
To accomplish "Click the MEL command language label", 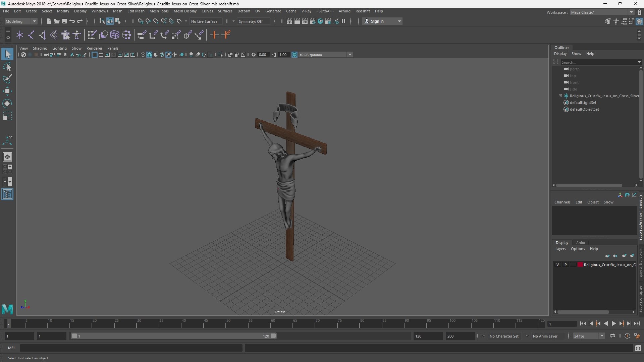I will tap(12, 348).
